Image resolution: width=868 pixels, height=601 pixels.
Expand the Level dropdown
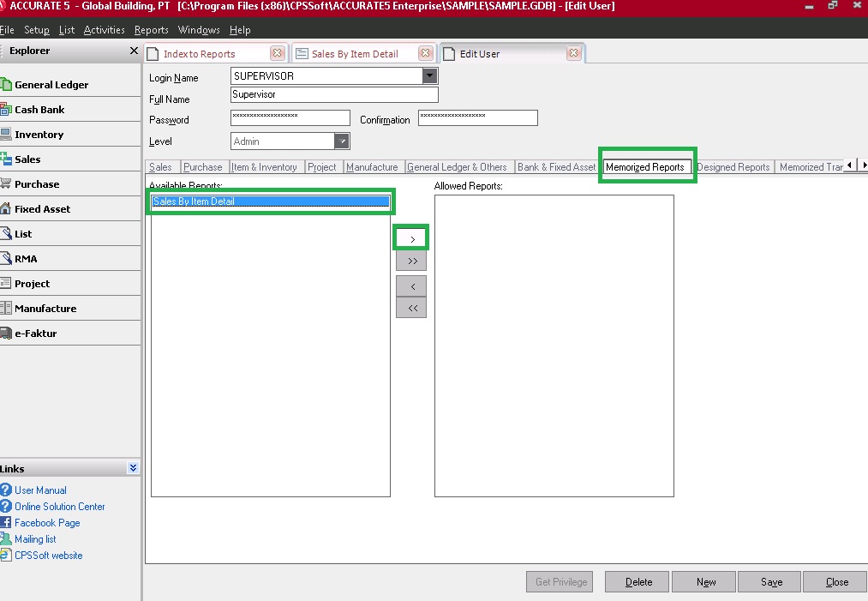point(342,141)
